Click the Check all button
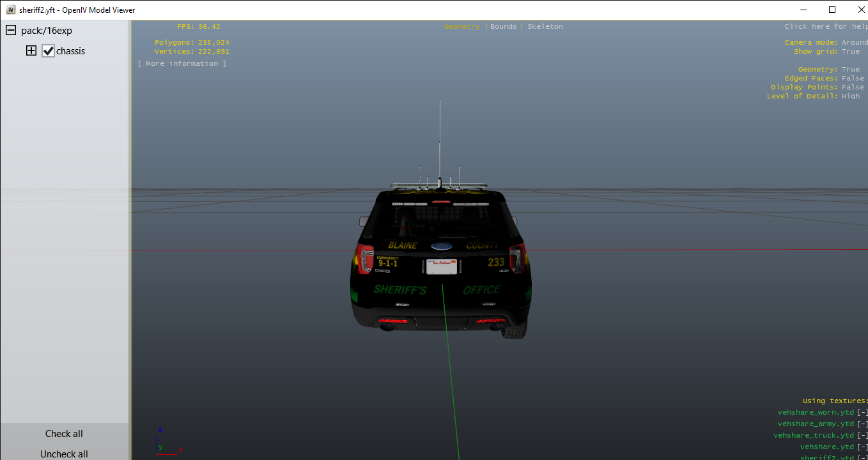This screenshot has width=868, height=460. tap(64, 434)
